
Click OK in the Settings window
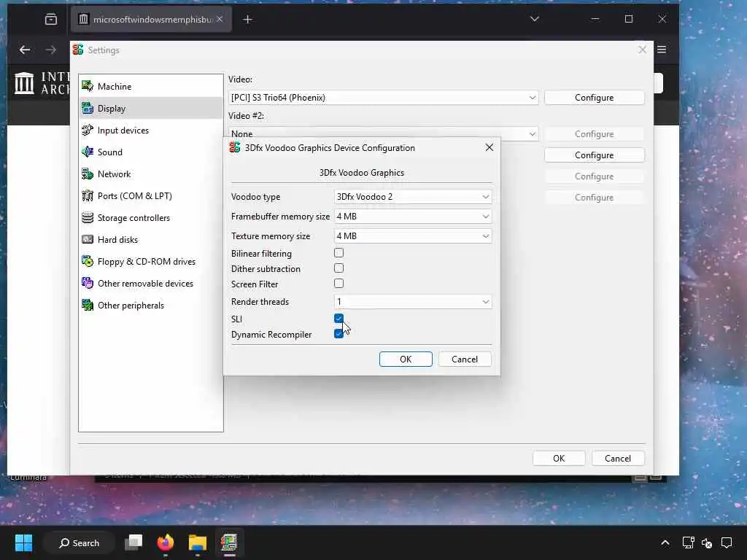[x=559, y=458]
